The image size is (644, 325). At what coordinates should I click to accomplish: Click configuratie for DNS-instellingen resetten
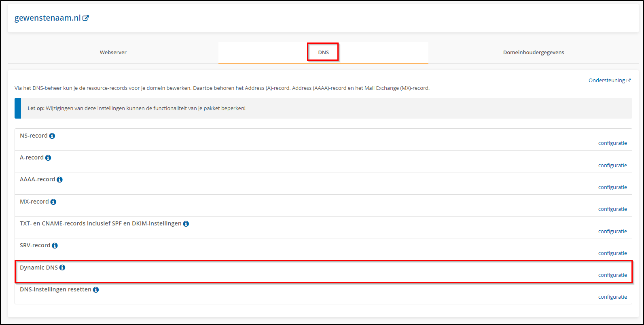[612, 297]
